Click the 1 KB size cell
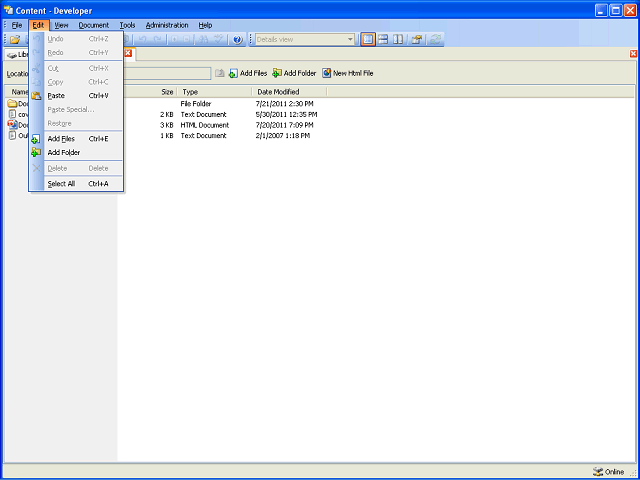640x480 pixels. pos(167,136)
